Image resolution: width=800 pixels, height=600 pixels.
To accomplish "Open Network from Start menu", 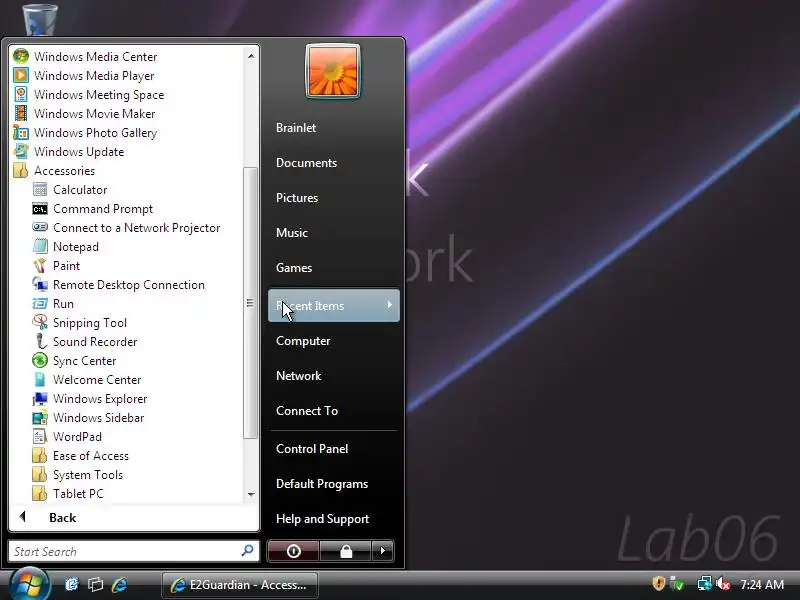I will point(298,376).
